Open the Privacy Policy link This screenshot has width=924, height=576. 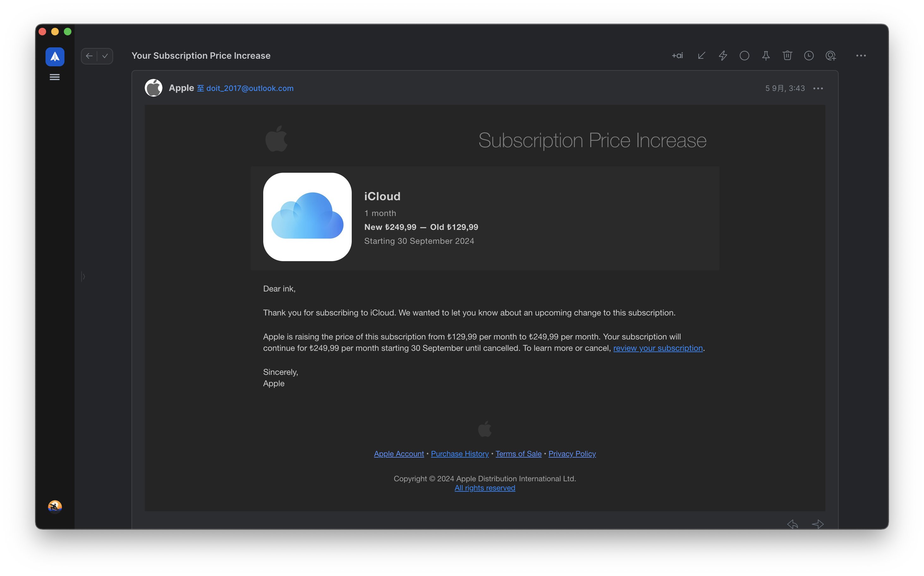572,454
